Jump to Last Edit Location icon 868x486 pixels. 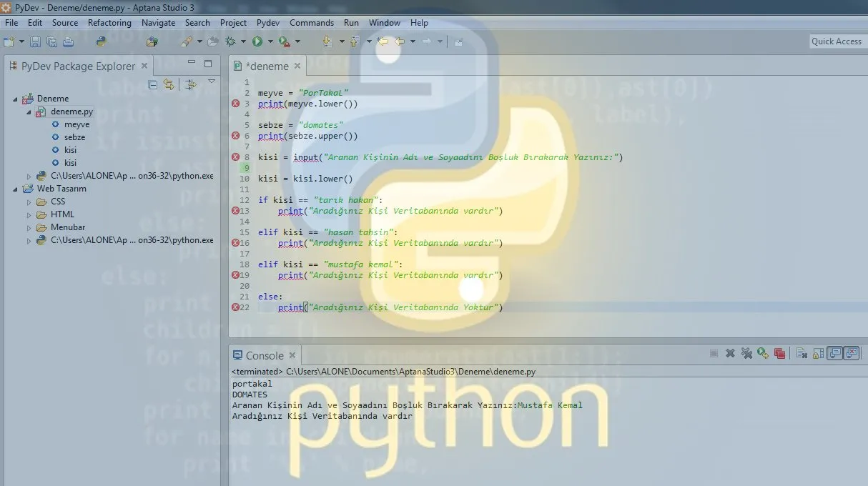tap(383, 41)
